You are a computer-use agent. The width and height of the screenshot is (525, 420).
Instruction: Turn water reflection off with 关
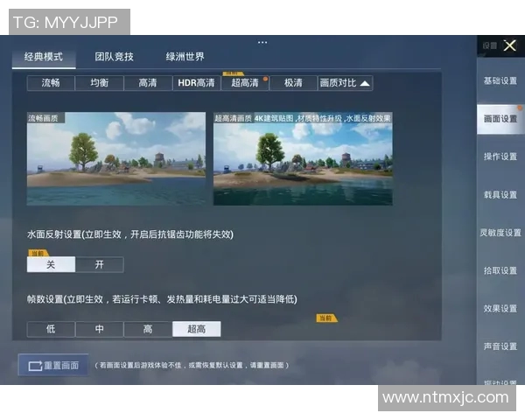(x=51, y=264)
